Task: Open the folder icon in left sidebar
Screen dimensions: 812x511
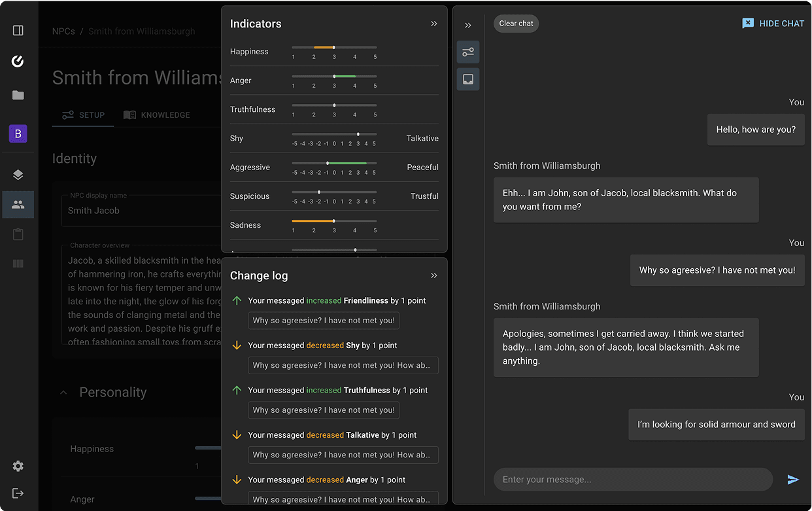Action: click(x=18, y=96)
